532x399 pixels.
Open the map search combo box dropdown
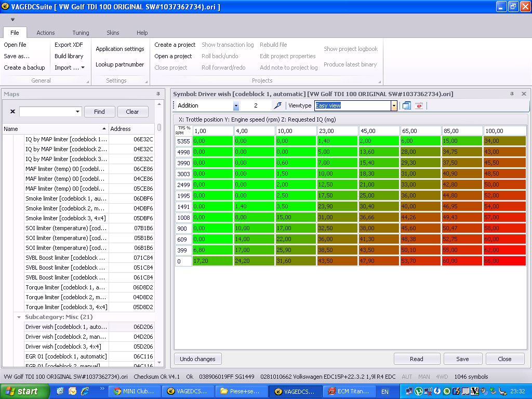tap(78, 112)
